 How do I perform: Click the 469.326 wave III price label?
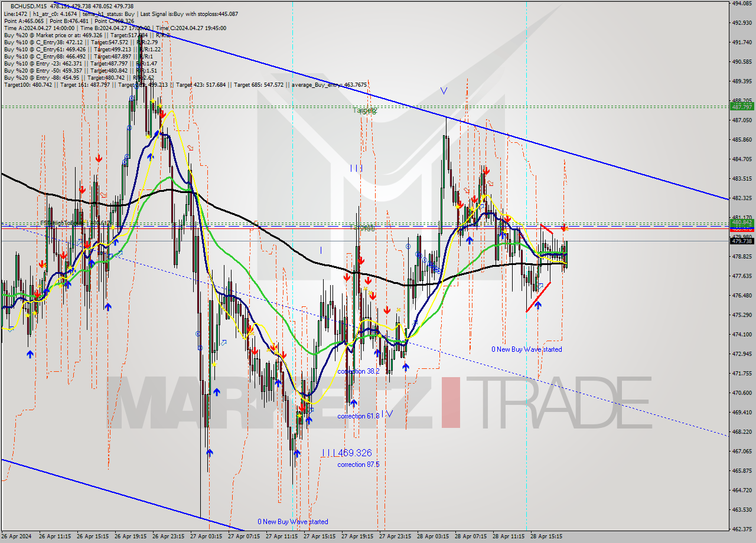click(347, 453)
